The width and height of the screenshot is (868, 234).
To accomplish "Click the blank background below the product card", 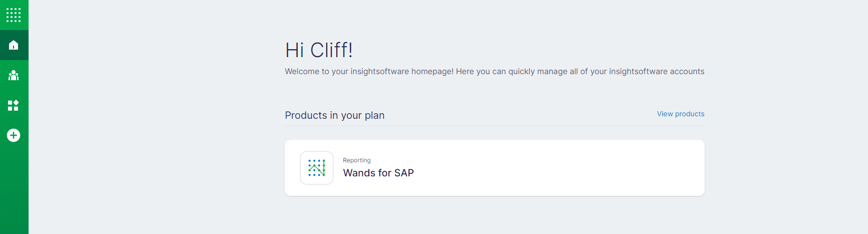I will point(495,216).
